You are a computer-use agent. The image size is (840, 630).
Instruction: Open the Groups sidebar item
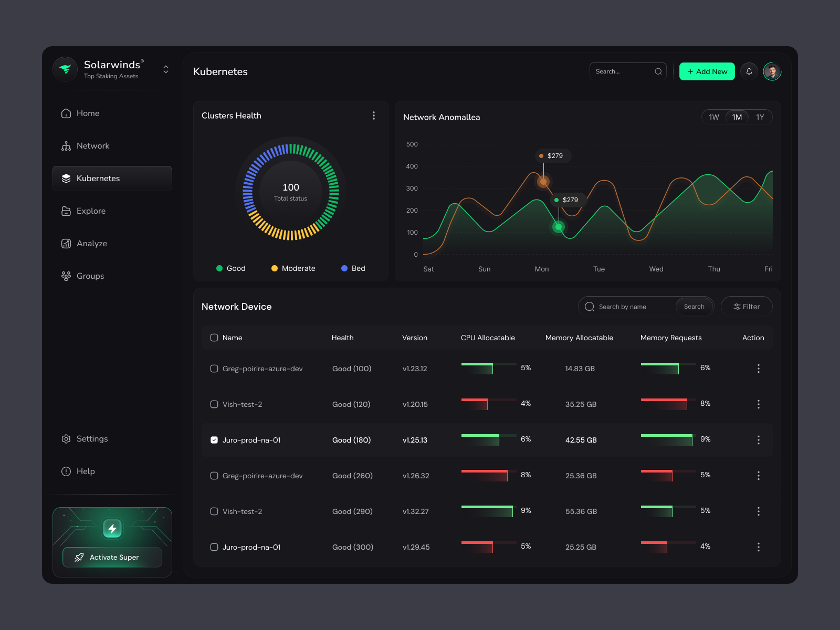[112, 276]
